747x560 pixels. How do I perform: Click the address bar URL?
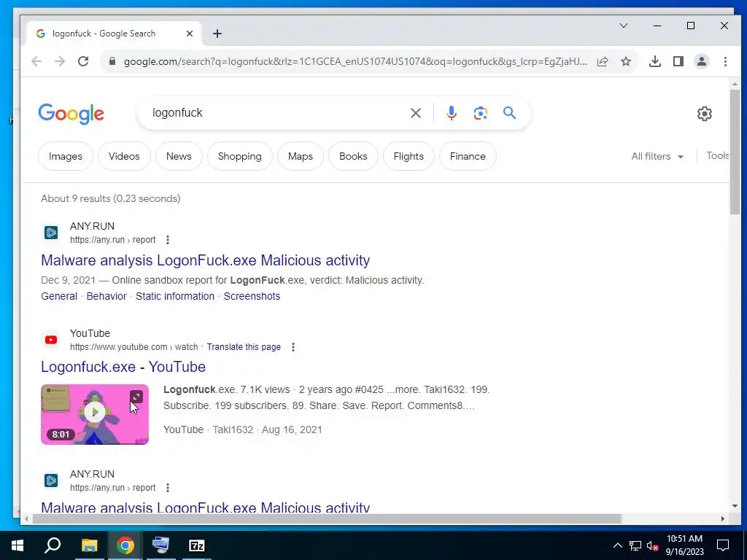[355, 61]
